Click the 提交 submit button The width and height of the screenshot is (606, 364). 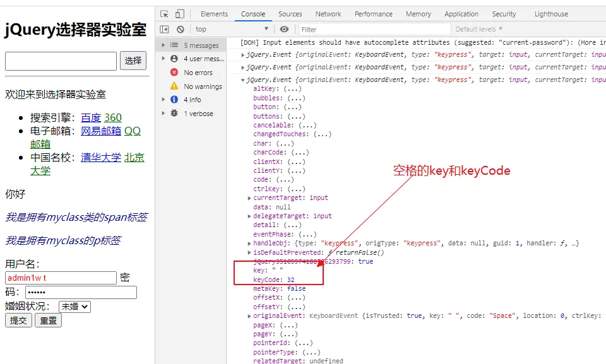click(x=18, y=320)
